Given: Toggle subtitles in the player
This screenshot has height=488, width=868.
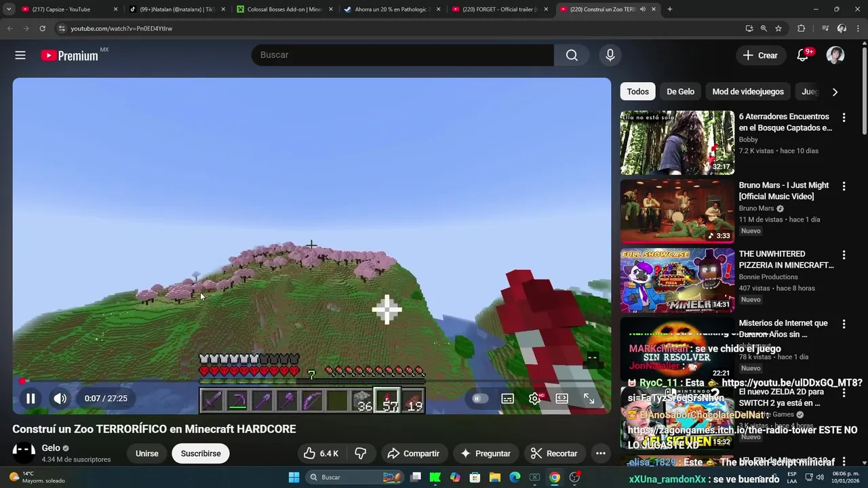Looking at the screenshot, I should [507, 399].
